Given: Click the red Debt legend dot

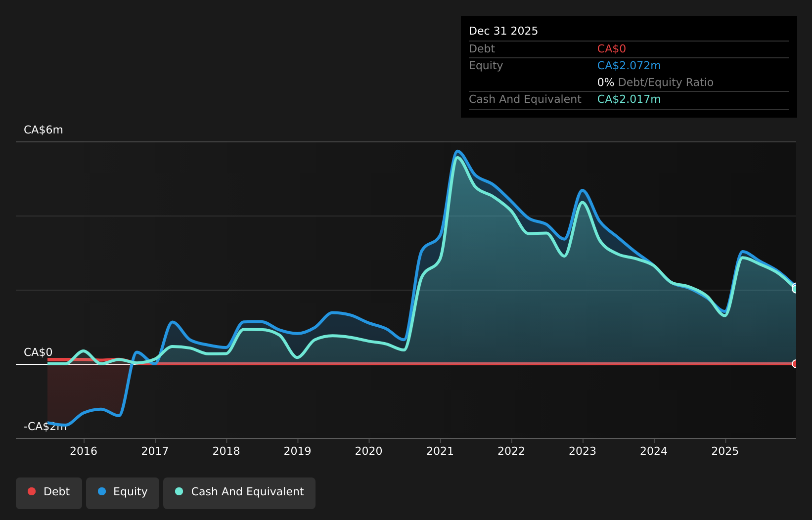Looking at the screenshot, I should tap(32, 491).
